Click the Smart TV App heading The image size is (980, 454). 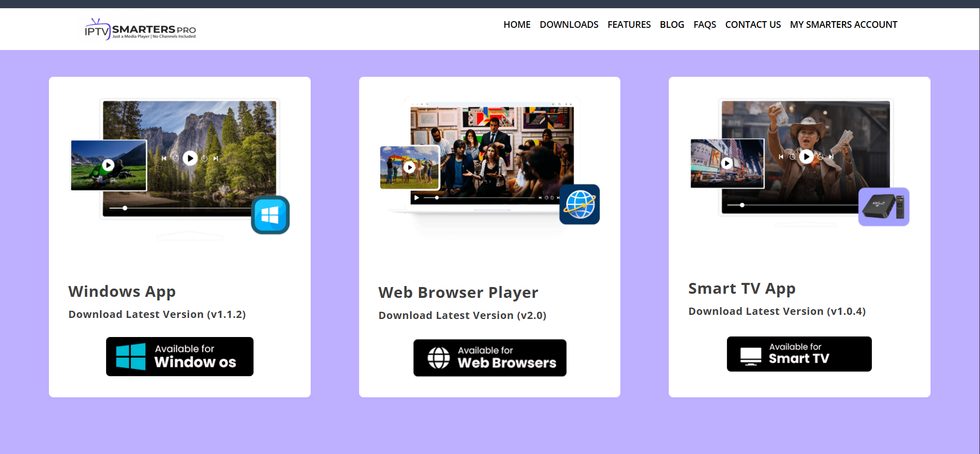(742, 289)
